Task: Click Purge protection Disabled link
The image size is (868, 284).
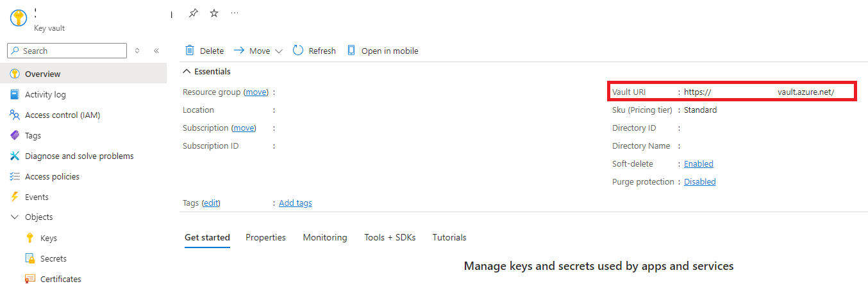Action: [700, 181]
